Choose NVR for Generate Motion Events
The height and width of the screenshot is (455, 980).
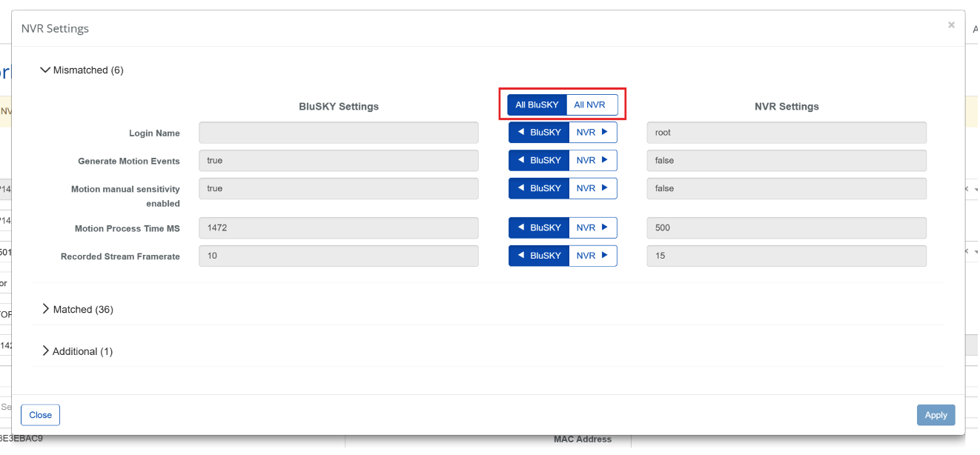click(x=592, y=161)
